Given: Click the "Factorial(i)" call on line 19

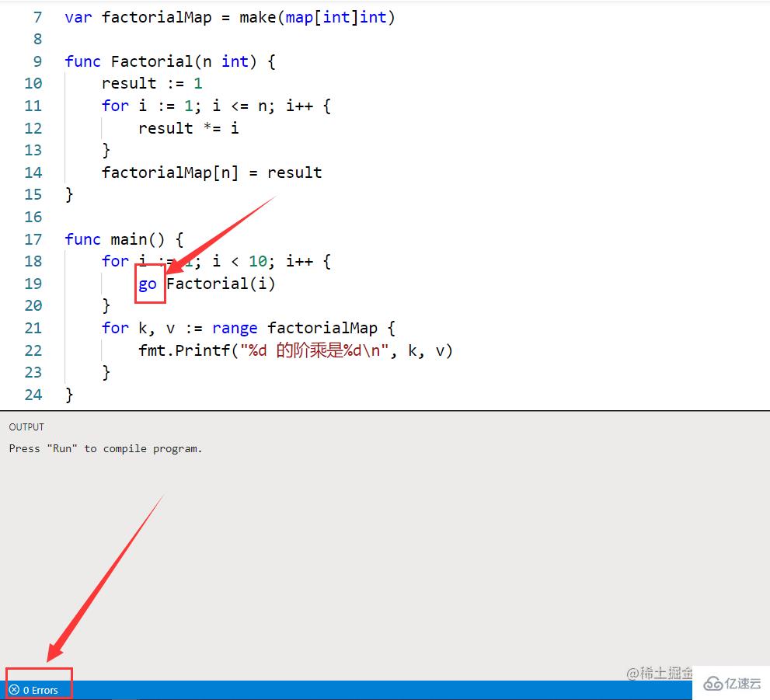Looking at the screenshot, I should [x=221, y=284].
